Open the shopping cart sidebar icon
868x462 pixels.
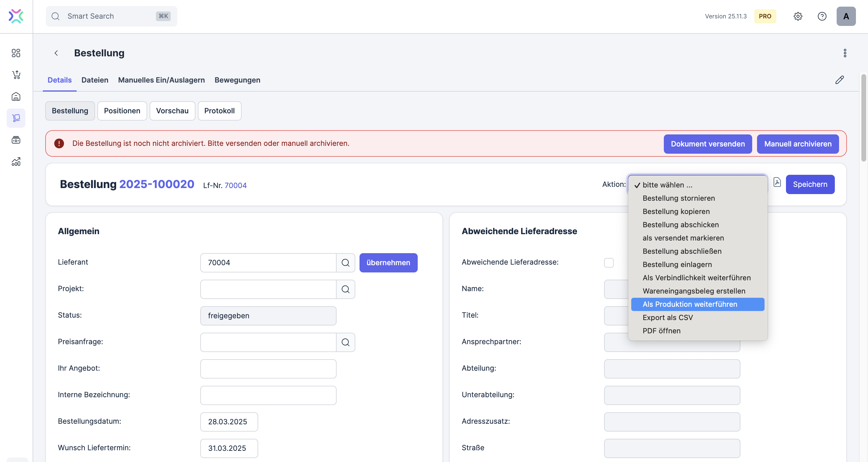point(16,75)
